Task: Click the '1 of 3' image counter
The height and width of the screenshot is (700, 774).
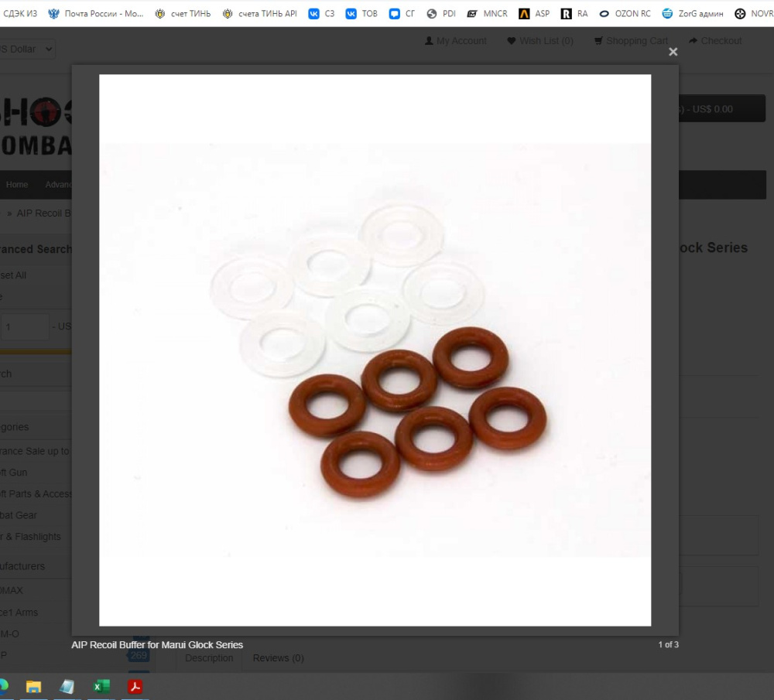Action: [669, 645]
